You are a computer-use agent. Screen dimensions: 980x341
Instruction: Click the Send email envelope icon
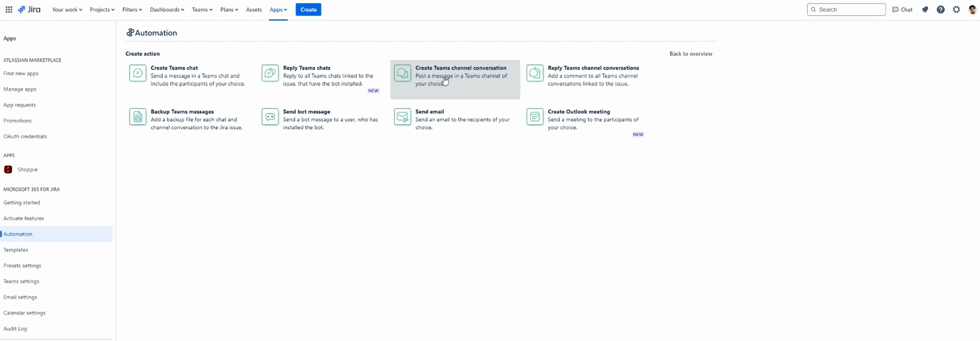pos(402,117)
